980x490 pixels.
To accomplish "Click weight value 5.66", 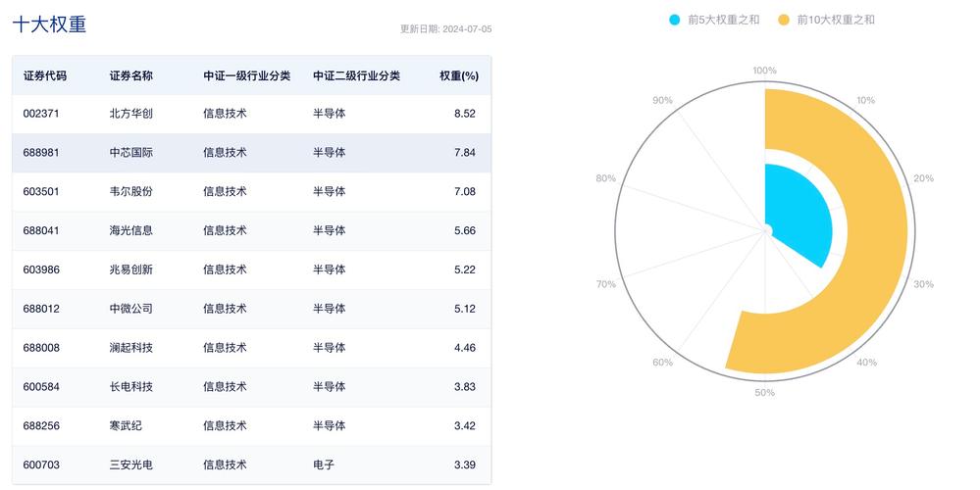I will (x=465, y=230).
